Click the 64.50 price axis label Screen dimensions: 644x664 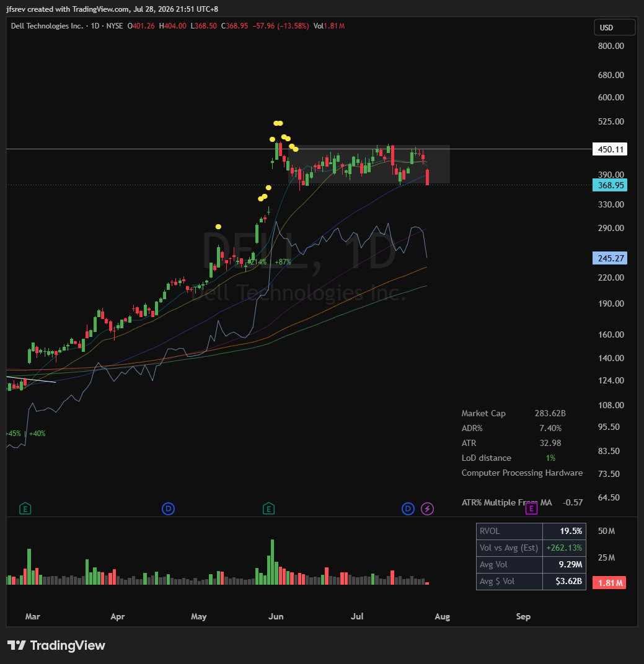(609, 497)
